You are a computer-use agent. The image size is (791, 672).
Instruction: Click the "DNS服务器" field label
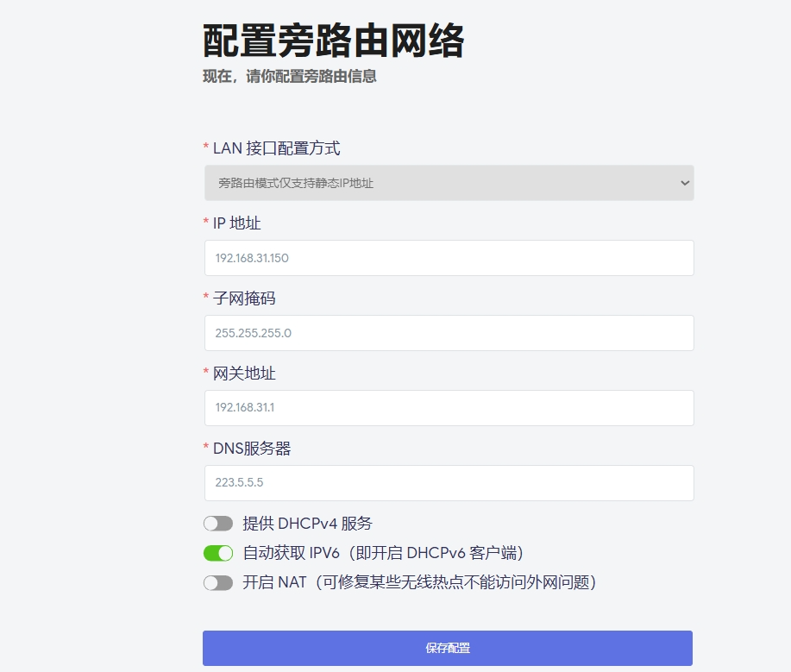point(252,449)
